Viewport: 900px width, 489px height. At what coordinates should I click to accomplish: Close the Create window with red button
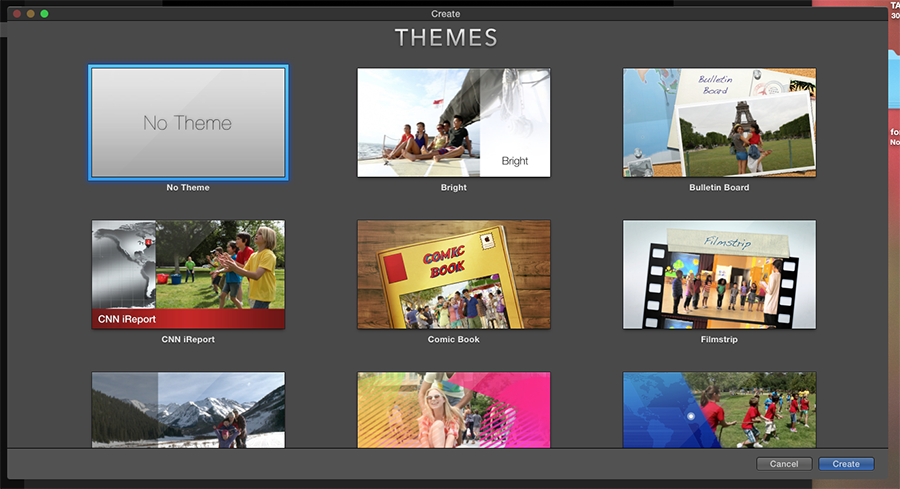pyautogui.click(x=17, y=13)
